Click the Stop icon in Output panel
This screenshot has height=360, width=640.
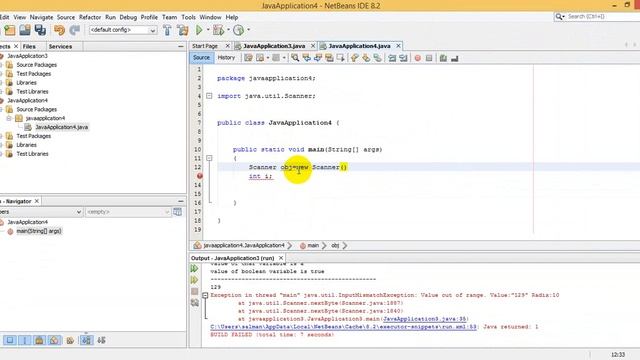[195, 291]
